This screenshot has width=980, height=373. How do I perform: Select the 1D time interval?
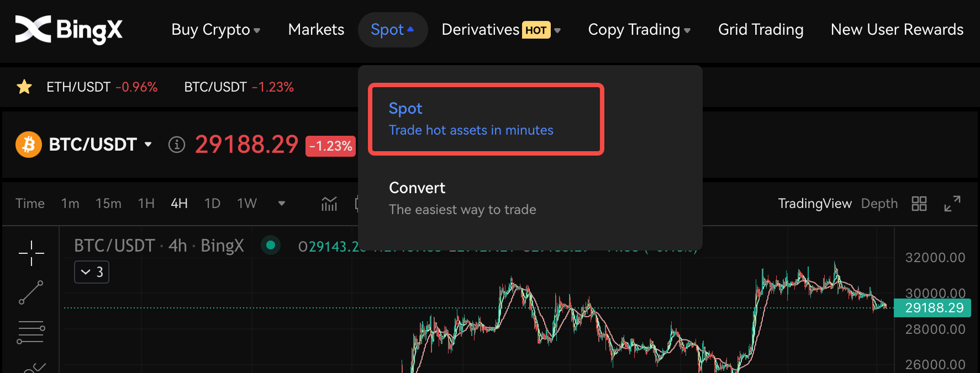click(212, 204)
